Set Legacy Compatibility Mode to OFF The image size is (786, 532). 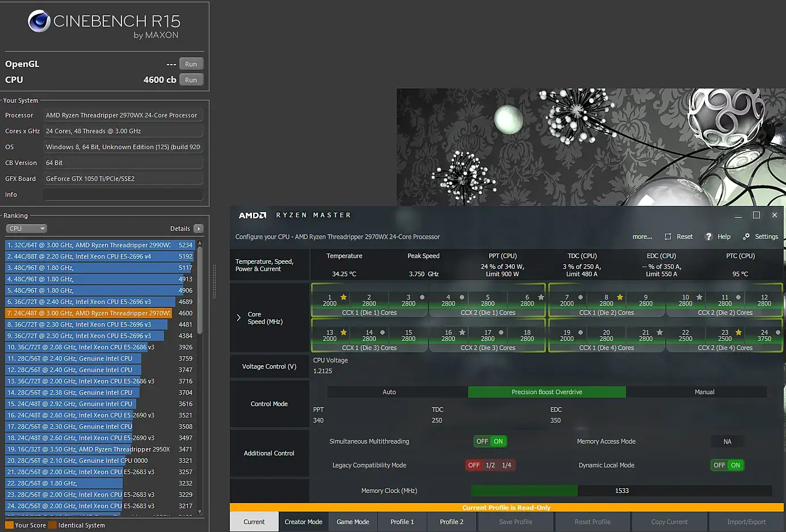coord(474,465)
